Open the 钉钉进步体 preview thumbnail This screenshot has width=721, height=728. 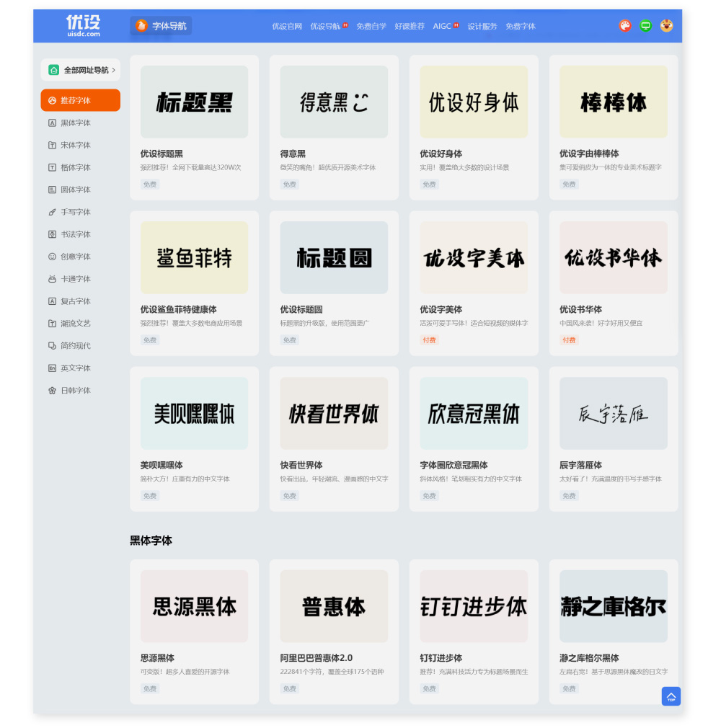(x=474, y=606)
